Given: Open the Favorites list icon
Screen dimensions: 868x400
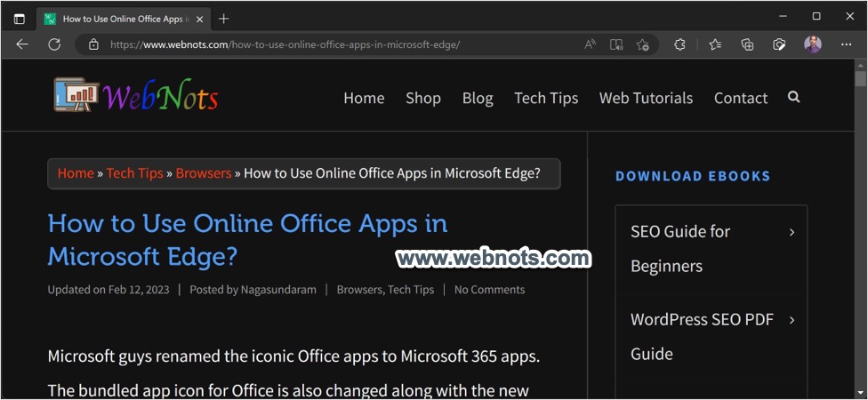Looking at the screenshot, I should (715, 44).
